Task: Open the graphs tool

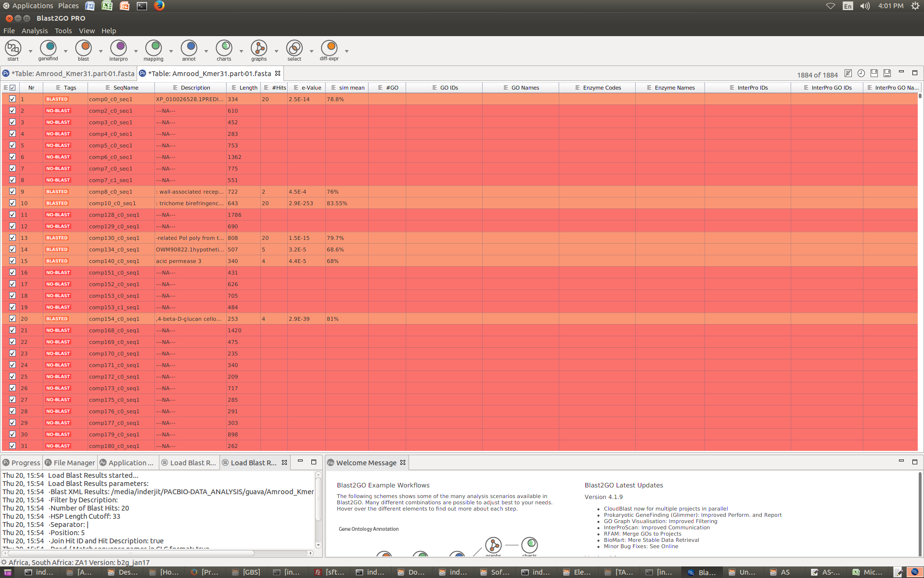Action: tap(259, 49)
